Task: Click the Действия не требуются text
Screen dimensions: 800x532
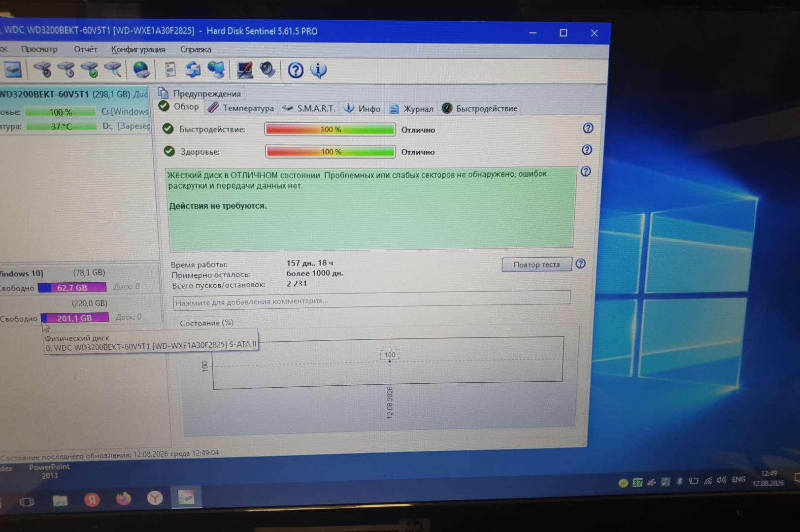Action: 218,206
